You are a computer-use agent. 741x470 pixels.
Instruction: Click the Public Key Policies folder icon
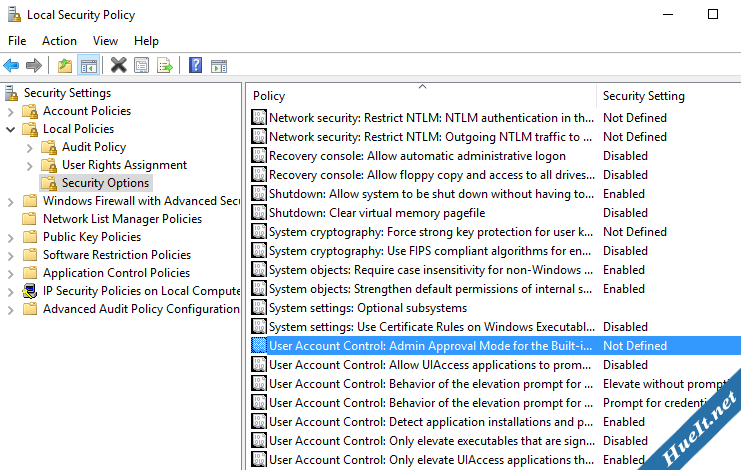[30, 237]
